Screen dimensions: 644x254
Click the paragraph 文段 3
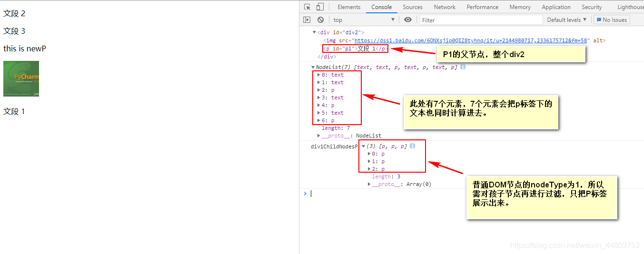pyautogui.click(x=14, y=31)
